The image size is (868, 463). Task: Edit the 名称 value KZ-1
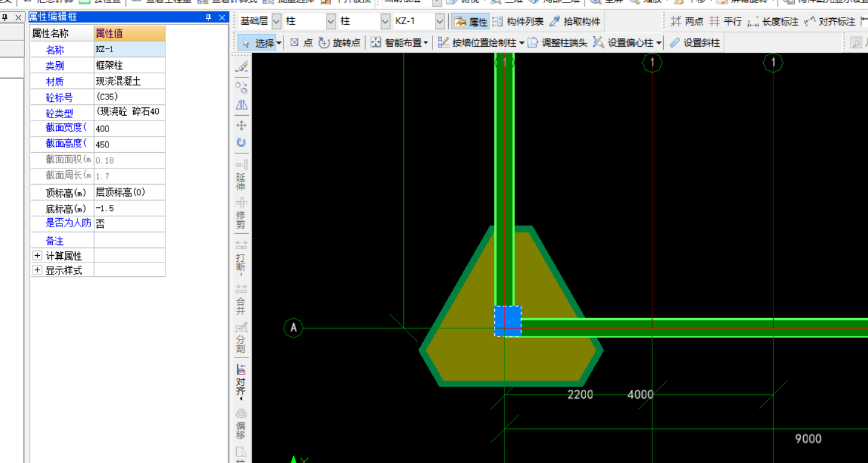pyautogui.click(x=130, y=50)
